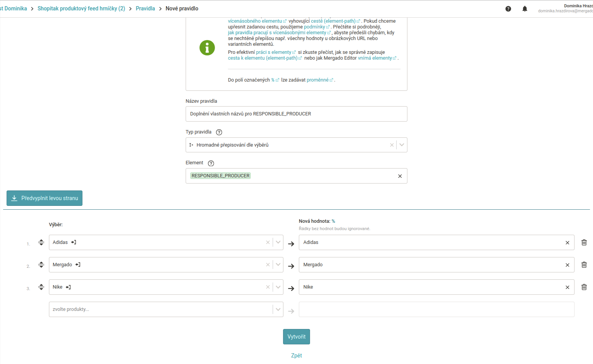
Task: Clear the RESPONSIBLE_PRODUCER element field
Action: point(400,176)
